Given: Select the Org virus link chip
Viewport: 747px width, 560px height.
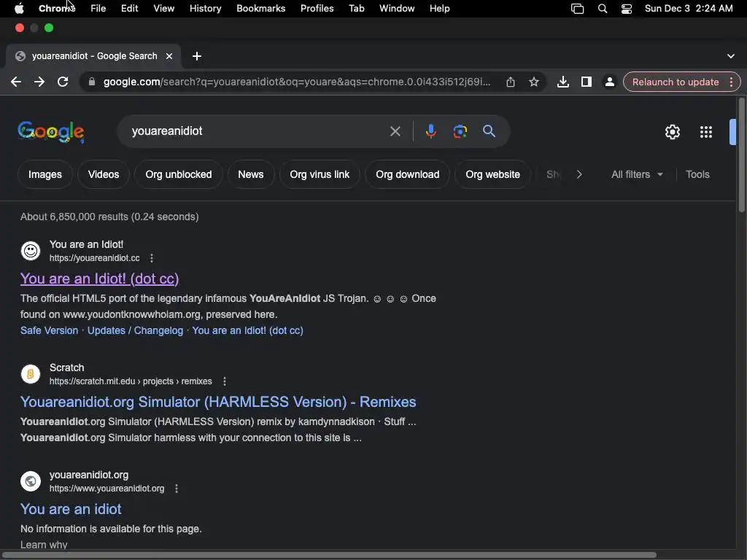Looking at the screenshot, I should [x=320, y=174].
